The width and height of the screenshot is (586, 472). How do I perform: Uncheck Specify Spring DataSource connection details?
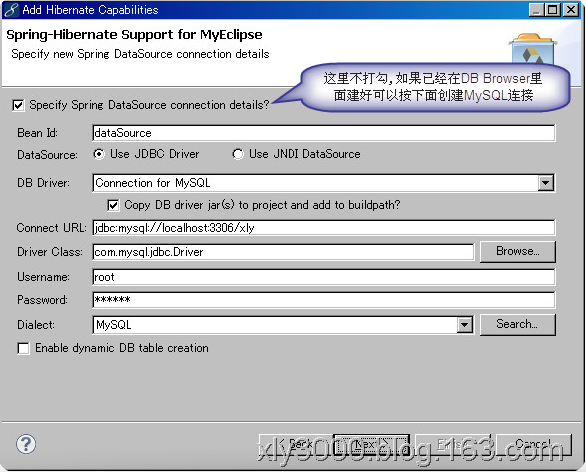18,105
